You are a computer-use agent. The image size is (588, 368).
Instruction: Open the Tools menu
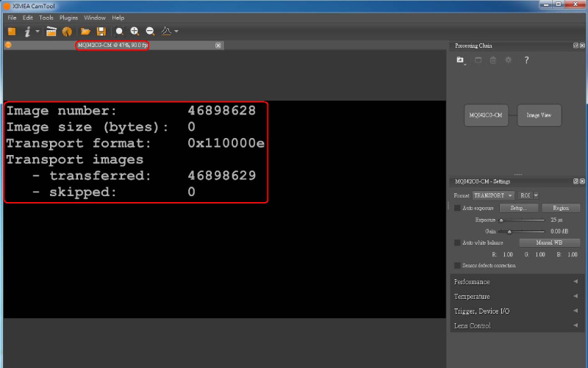[46, 18]
